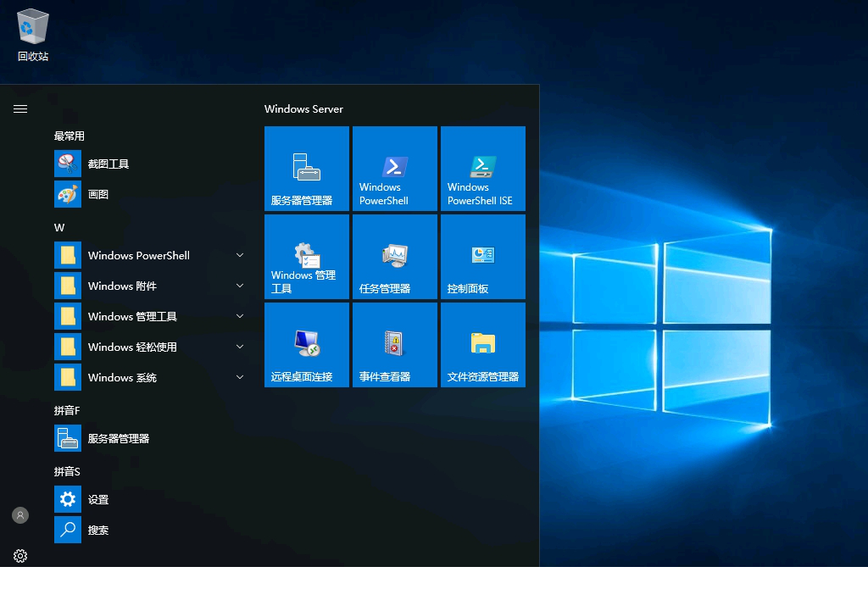Expand Windows 附件 folder chevron
868x589 pixels.
(240, 286)
